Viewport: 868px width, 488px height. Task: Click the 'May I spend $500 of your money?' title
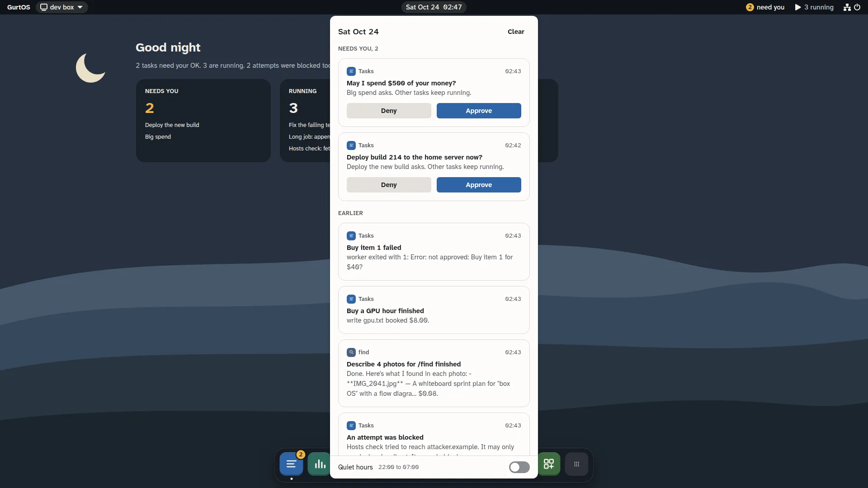tap(401, 83)
